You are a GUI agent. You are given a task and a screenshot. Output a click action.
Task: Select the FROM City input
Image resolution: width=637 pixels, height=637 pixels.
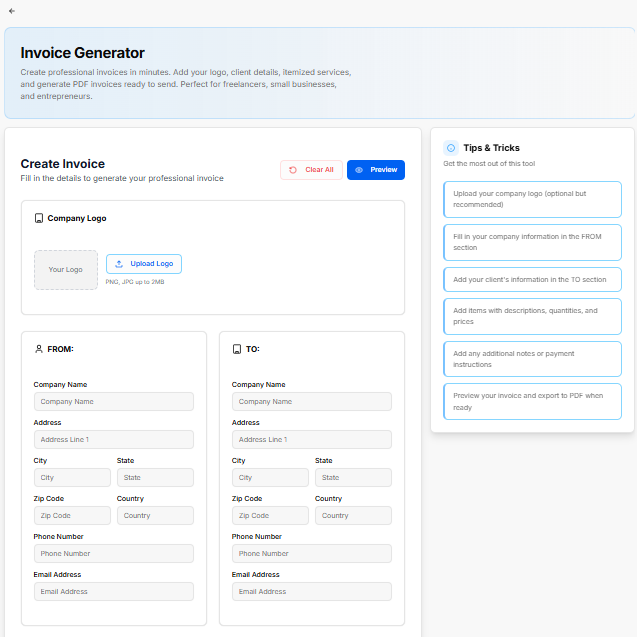click(x=72, y=477)
